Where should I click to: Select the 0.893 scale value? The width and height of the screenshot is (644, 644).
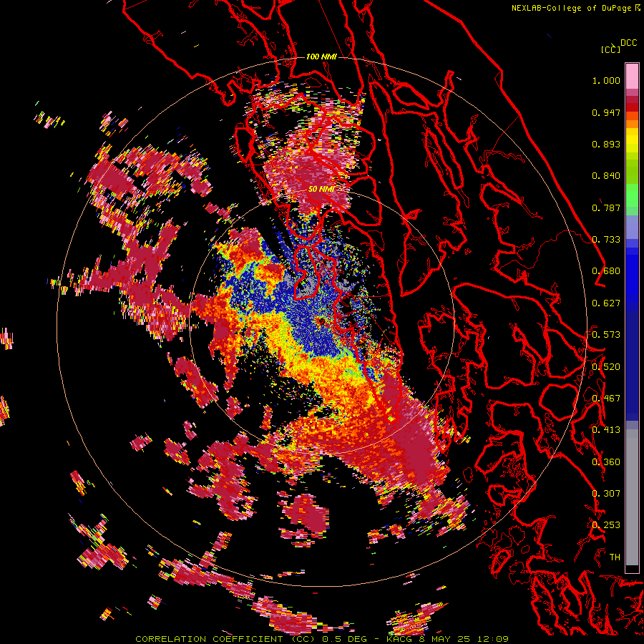606,144
